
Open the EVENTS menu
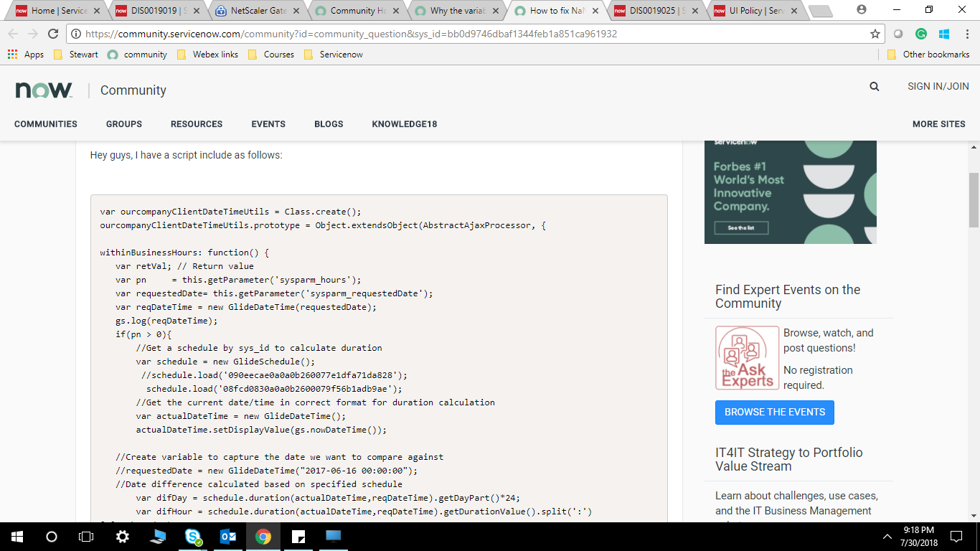[x=268, y=124]
